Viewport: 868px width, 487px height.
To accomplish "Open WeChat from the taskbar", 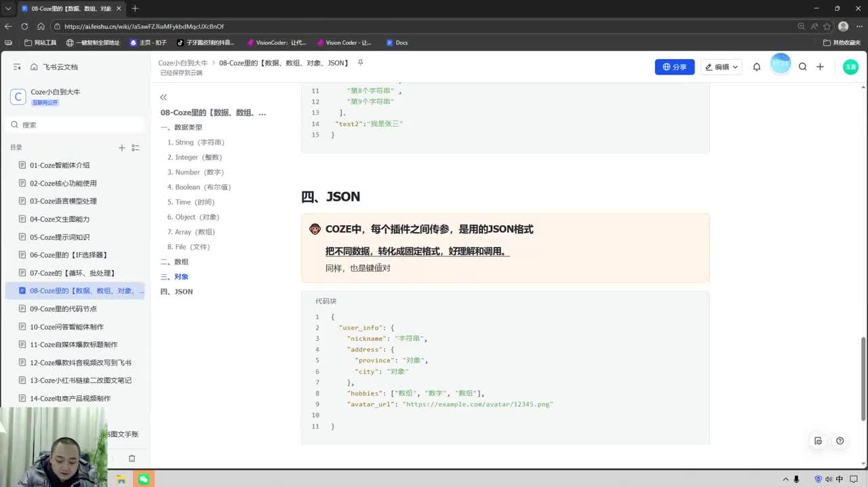I will (144, 479).
